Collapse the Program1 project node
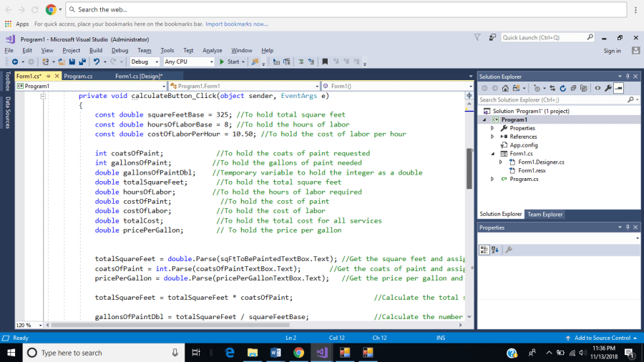Image resolution: width=644 pixels, height=362 pixels. [484, 120]
